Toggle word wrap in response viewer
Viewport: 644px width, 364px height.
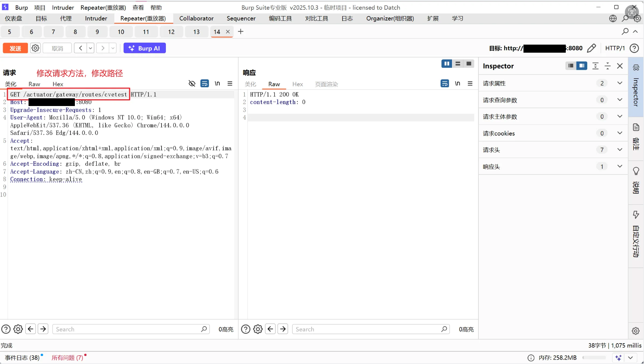(x=445, y=84)
